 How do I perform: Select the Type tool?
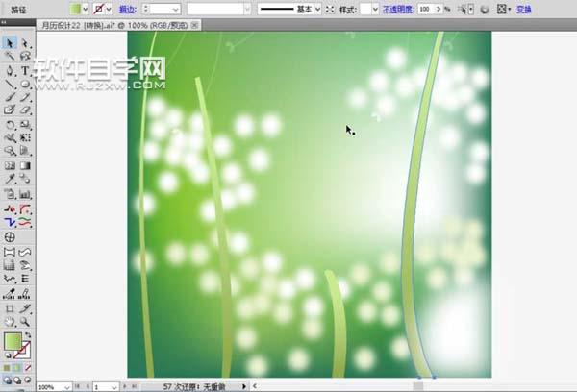click(x=25, y=70)
